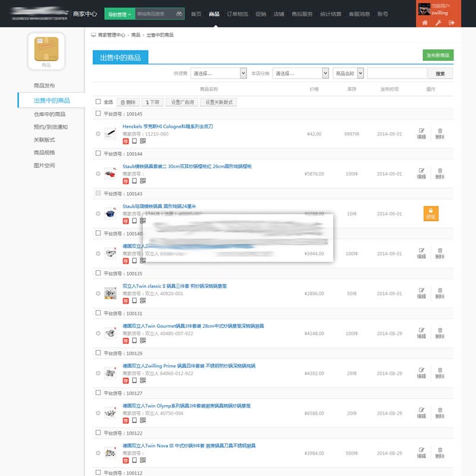Click the 设置广告词 button
Screen dimensions: 476x476
tap(182, 102)
